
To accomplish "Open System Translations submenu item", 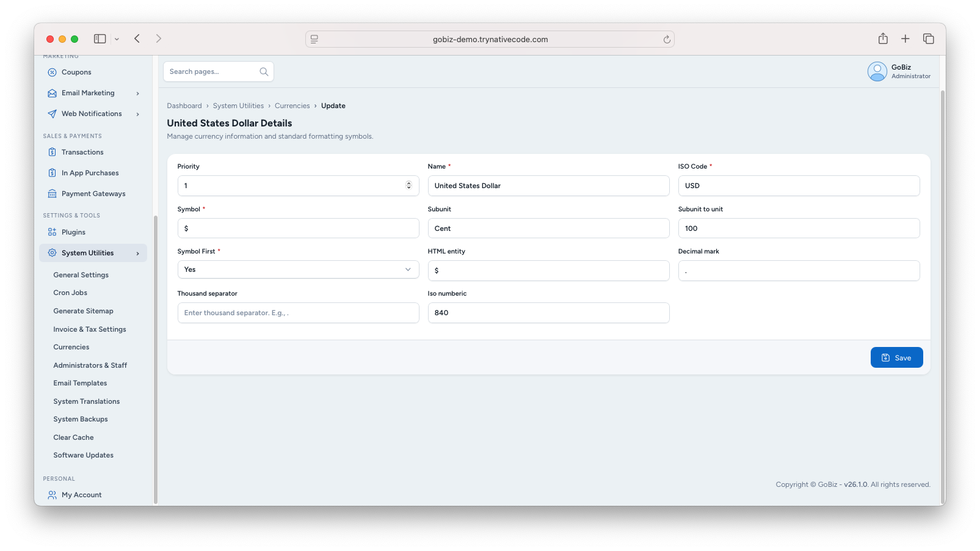I will pos(86,401).
